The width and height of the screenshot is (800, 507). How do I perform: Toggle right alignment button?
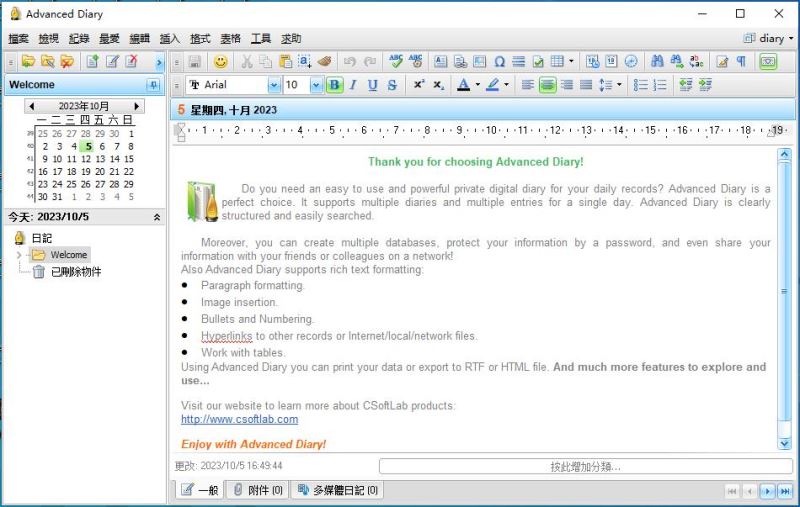pyautogui.click(x=566, y=85)
